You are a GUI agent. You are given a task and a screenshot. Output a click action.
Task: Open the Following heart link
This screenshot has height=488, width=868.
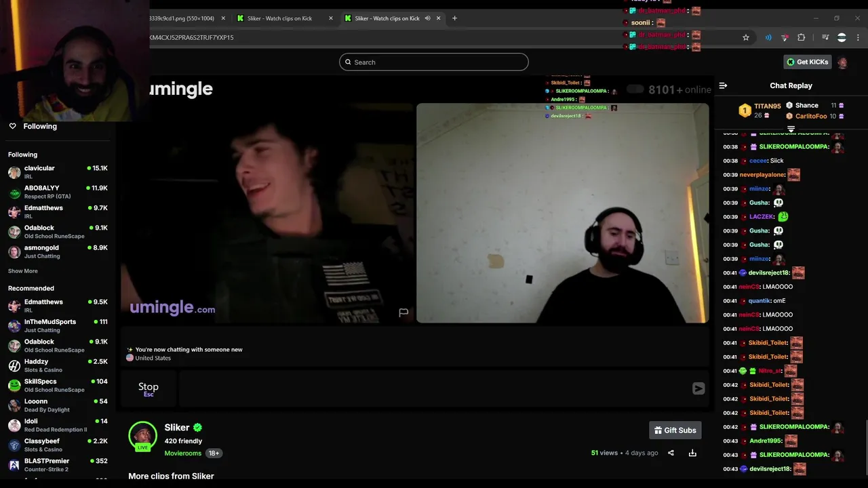[33, 126]
